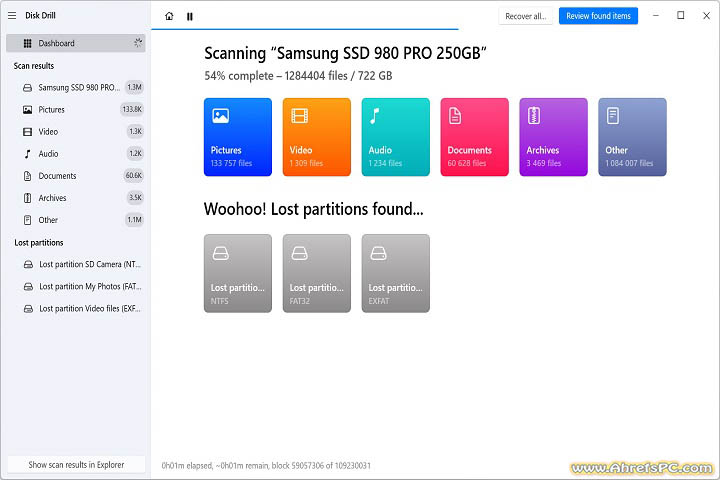Click the Video film icon in sidebar

[x=28, y=132]
